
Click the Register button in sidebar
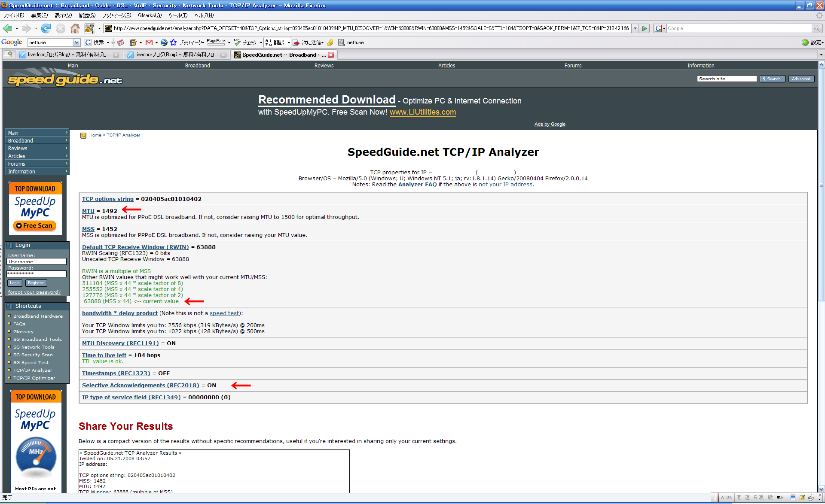pyautogui.click(x=36, y=283)
